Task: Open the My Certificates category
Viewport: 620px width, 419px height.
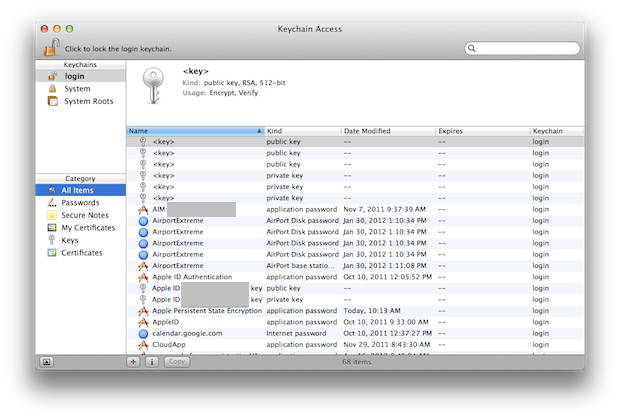Action: pos(81,228)
